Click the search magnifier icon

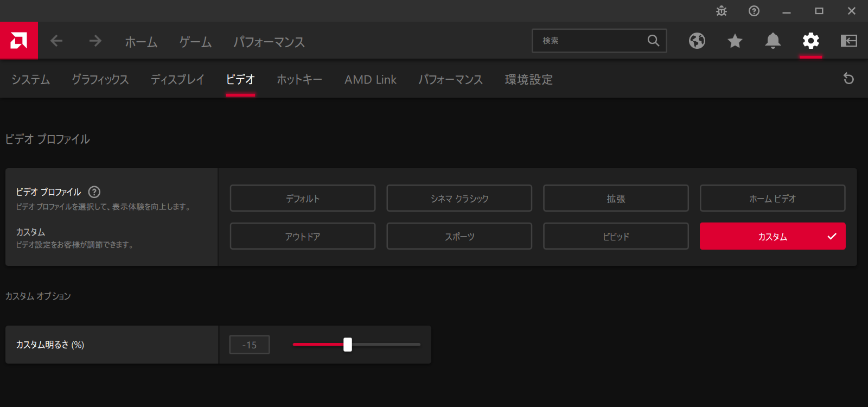(x=653, y=41)
